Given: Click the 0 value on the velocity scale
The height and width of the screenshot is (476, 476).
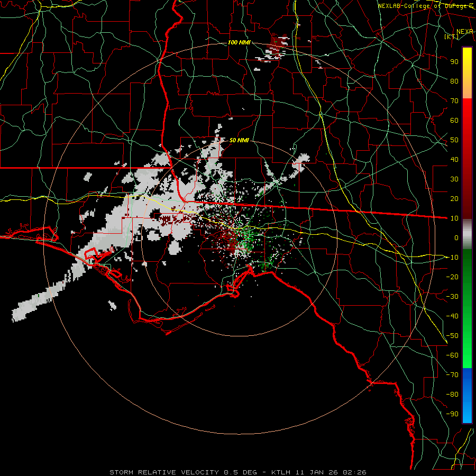Looking at the screenshot, I should [x=456, y=237].
